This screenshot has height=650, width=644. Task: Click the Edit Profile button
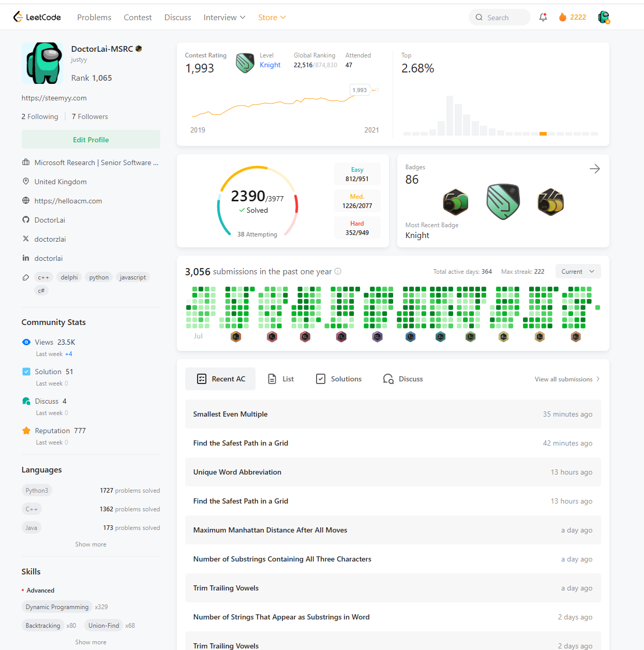[91, 140]
